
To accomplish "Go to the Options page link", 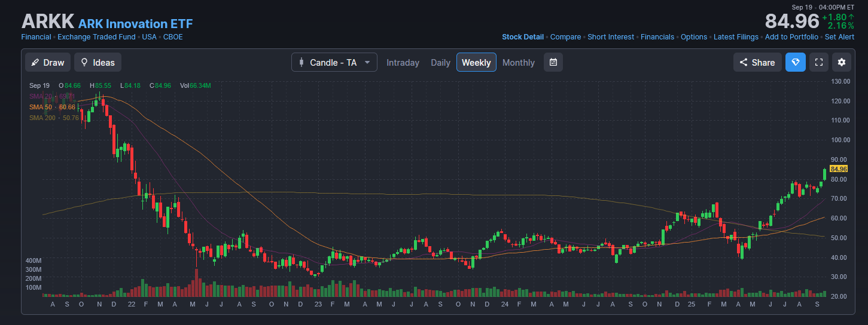I will pyautogui.click(x=694, y=37).
